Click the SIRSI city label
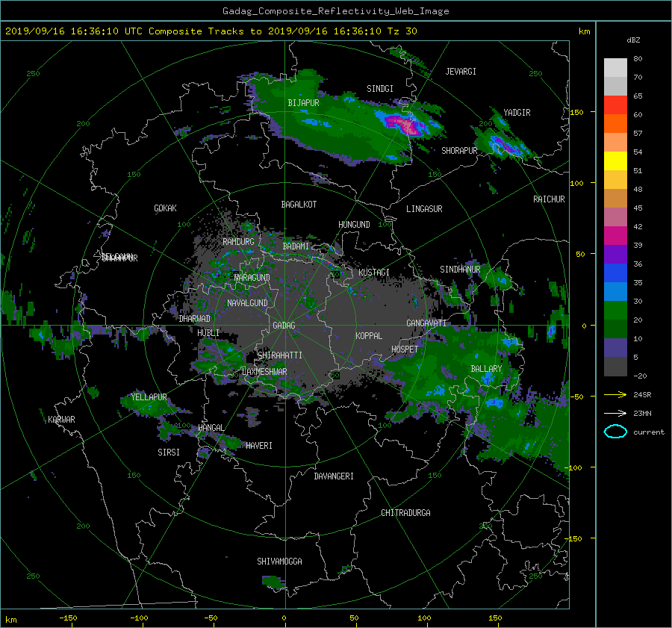Screen dimensions: 672x628 click(x=169, y=453)
